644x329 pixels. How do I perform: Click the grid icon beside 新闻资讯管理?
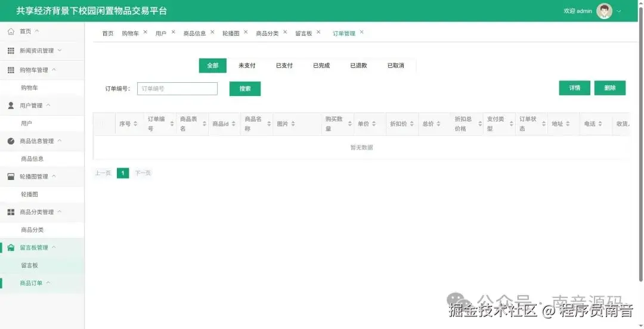point(11,51)
